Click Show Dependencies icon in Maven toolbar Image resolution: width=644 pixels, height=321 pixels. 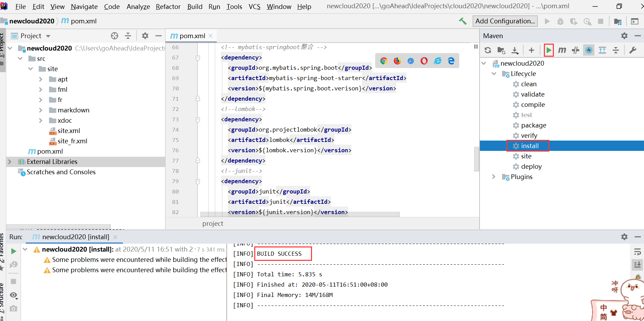coord(602,50)
